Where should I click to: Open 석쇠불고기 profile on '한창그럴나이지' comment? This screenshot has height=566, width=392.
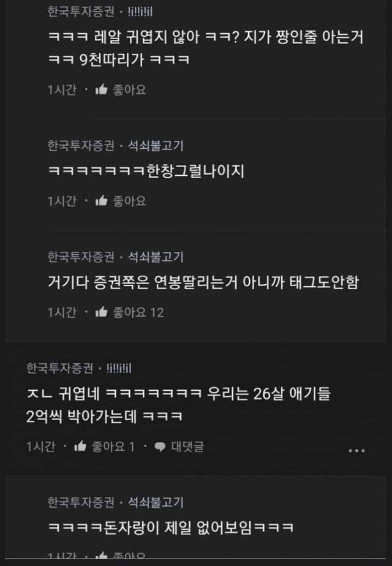tap(156, 145)
